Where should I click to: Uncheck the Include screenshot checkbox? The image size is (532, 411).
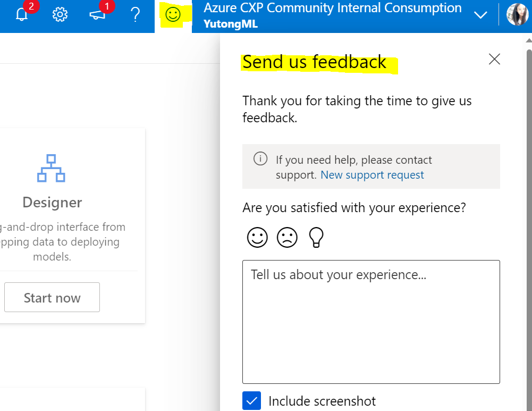(251, 400)
